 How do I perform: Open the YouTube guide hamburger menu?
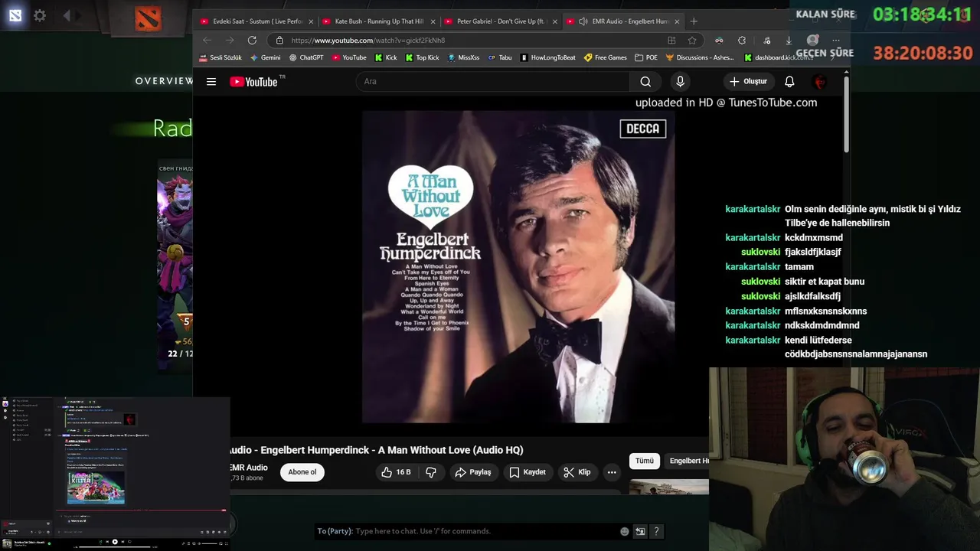(211, 82)
